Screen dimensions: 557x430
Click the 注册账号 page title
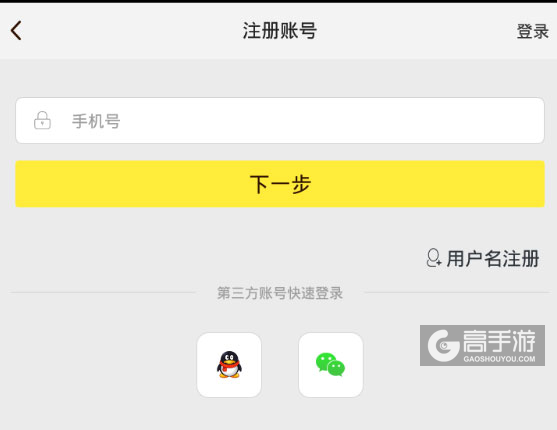click(x=280, y=31)
